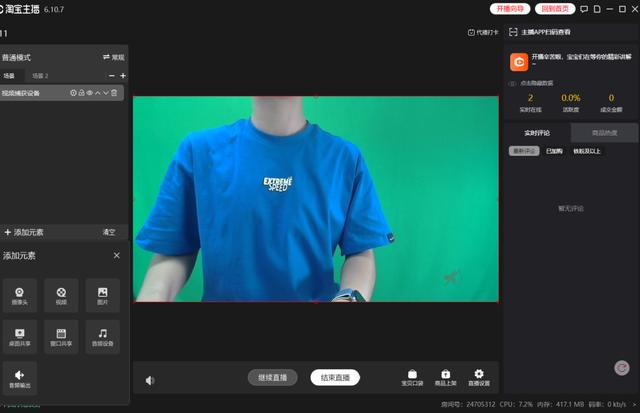Switch to the 场景 2 scene tab
The height and width of the screenshot is (413, 640).
click(40, 76)
